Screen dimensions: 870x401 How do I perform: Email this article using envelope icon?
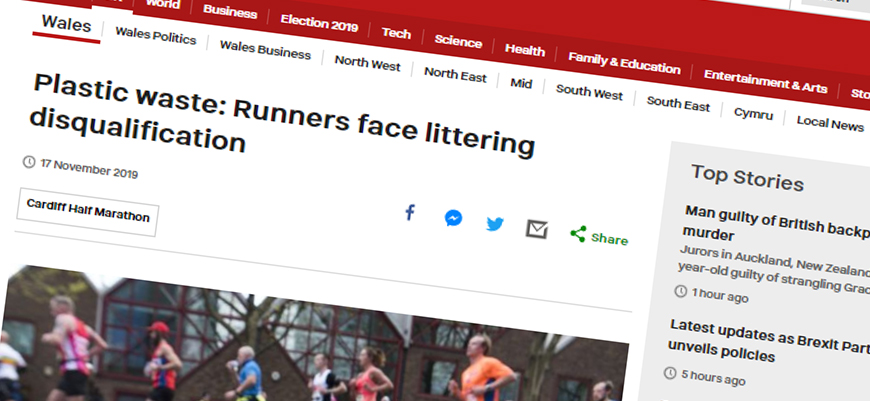click(537, 229)
